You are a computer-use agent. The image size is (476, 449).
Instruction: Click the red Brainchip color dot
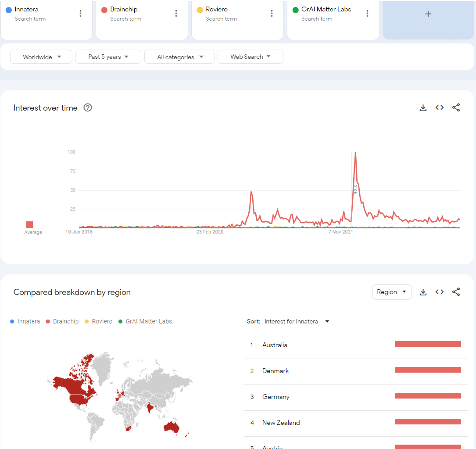click(104, 10)
